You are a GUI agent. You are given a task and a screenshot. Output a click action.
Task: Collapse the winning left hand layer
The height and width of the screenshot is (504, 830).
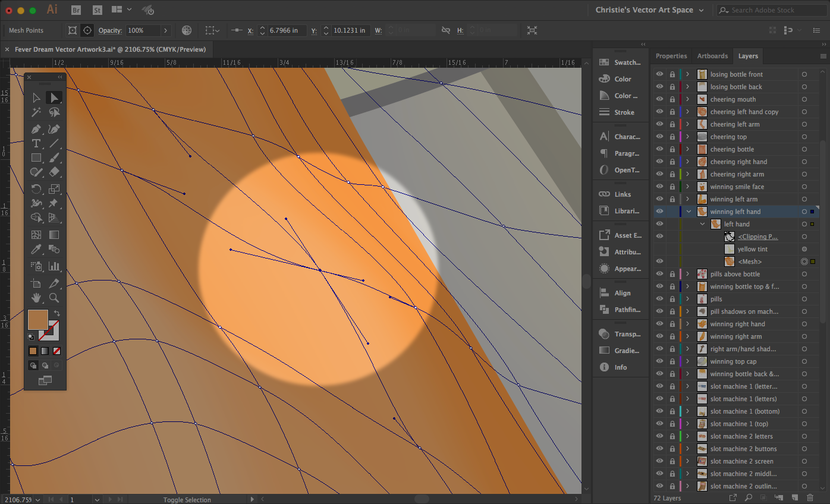click(688, 212)
